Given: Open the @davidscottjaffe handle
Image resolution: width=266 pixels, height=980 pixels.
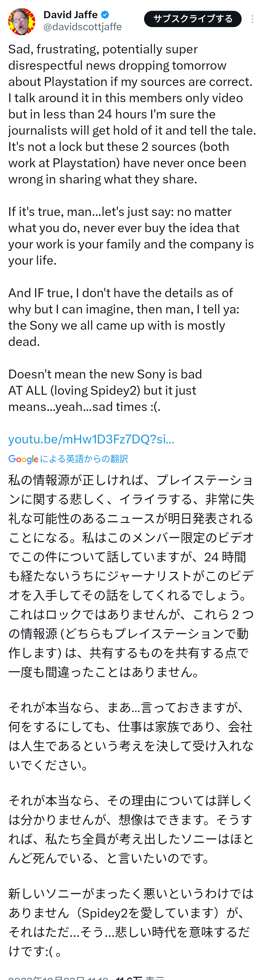Looking at the screenshot, I should [83, 27].
